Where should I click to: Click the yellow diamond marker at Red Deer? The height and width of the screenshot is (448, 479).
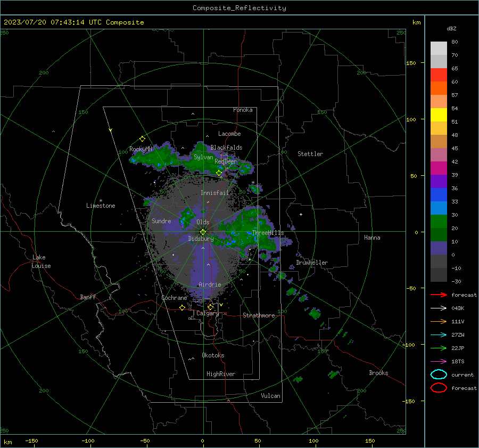[219, 173]
